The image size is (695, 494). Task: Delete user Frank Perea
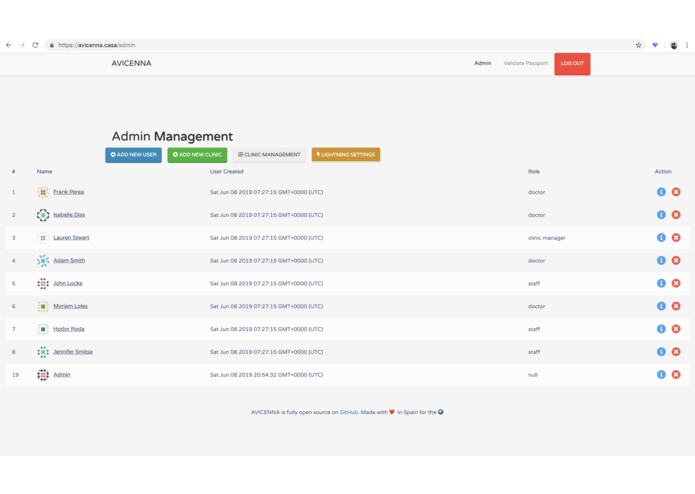point(676,192)
